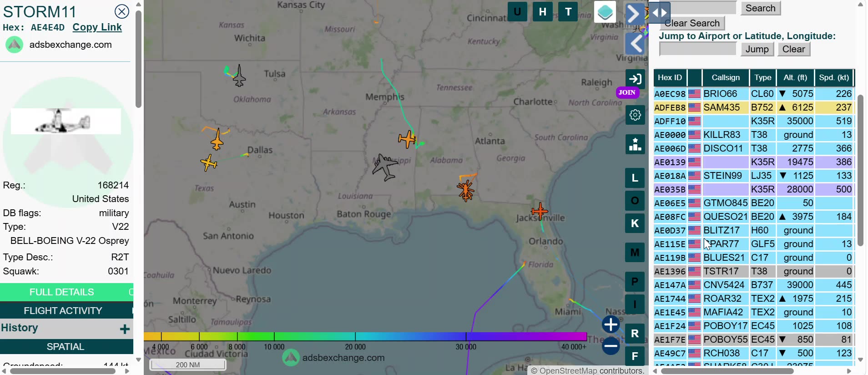Sort table by Alt. (ft) column

point(795,78)
